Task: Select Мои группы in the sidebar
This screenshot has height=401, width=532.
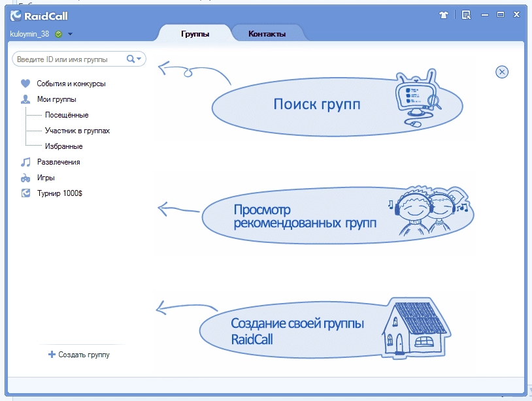Action: click(x=57, y=99)
